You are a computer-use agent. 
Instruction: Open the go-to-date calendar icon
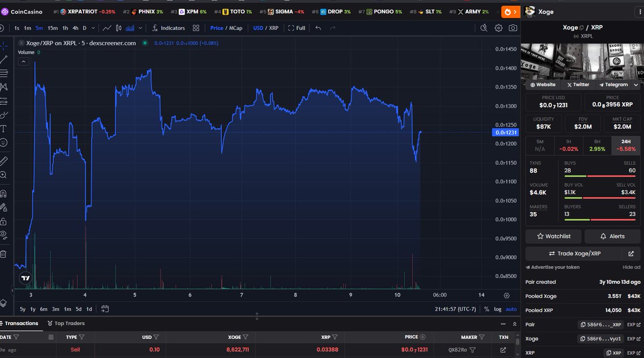(x=105, y=309)
